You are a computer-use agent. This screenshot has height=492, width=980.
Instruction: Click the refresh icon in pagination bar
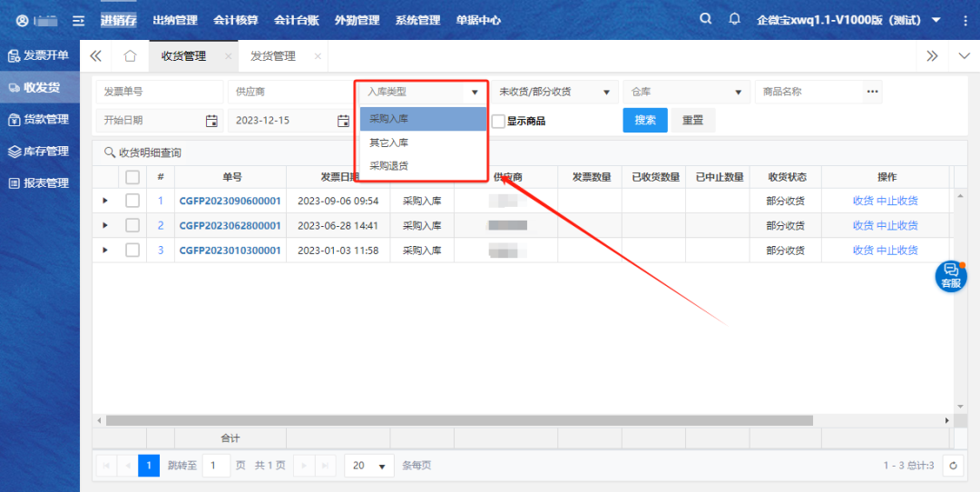(x=952, y=466)
